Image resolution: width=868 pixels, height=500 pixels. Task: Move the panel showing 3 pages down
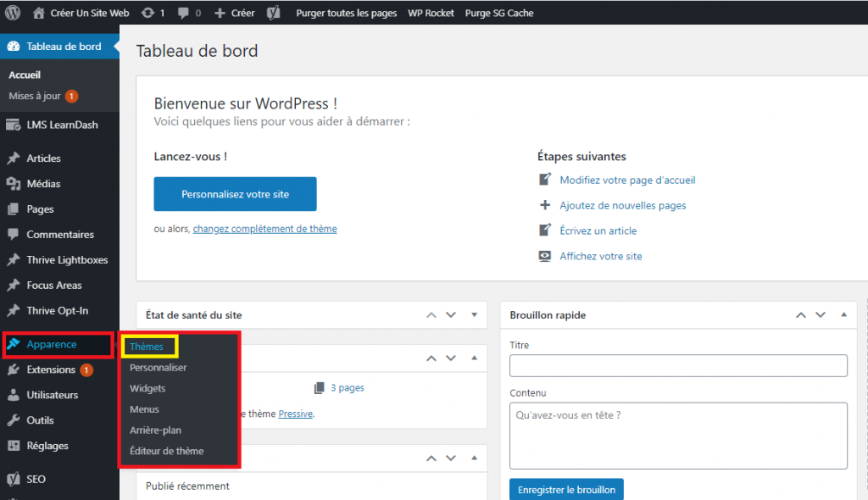coord(451,358)
